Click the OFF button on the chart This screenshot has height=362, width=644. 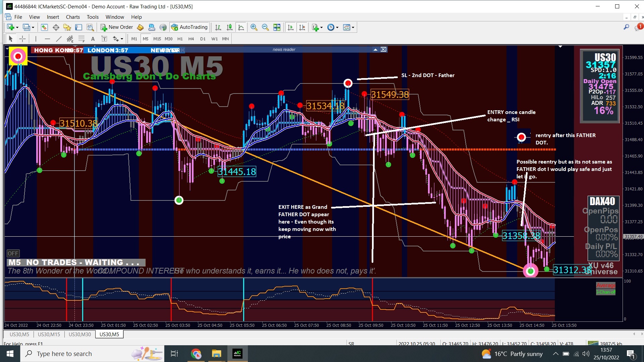[13, 253]
